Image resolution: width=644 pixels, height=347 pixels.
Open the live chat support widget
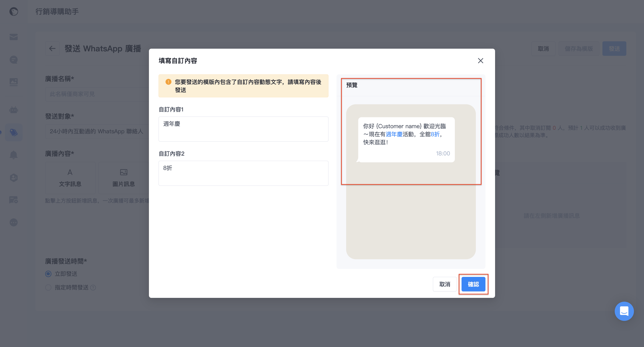[624, 311]
